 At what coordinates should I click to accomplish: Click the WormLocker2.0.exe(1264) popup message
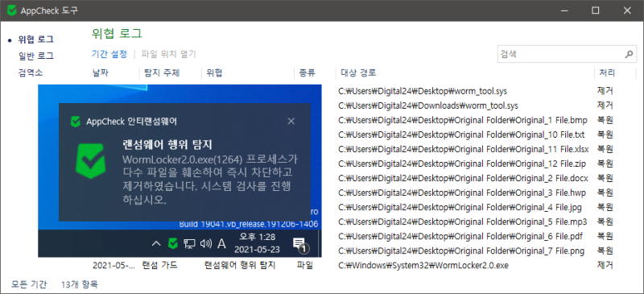210,180
